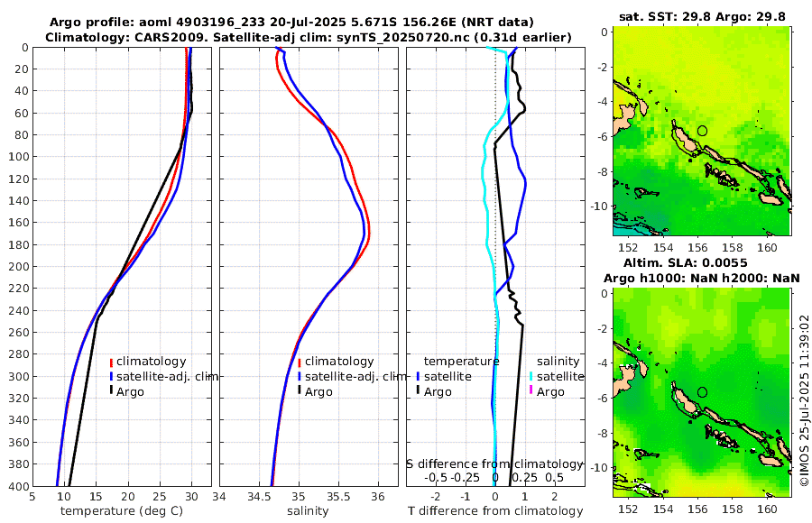Click 'S difference from climatology' label
Screen dimensions: 812x523
point(494,464)
